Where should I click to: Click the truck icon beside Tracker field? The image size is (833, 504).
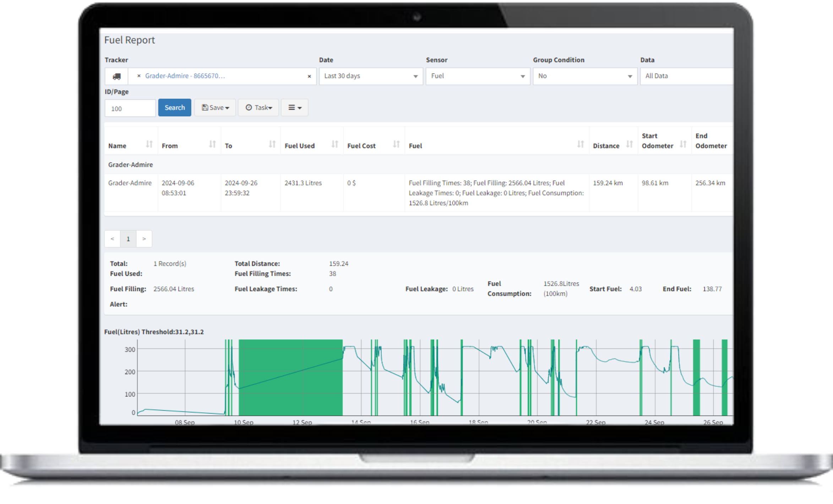(116, 76)
